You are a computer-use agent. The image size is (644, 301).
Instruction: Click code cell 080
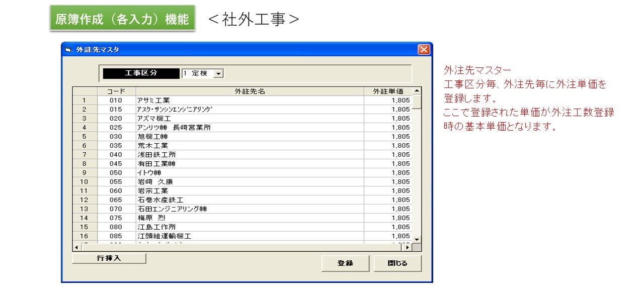pos(116,227)
